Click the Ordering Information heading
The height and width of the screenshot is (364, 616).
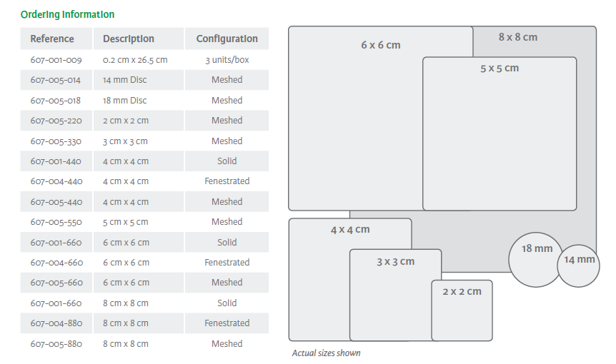[x=67, y=14]
